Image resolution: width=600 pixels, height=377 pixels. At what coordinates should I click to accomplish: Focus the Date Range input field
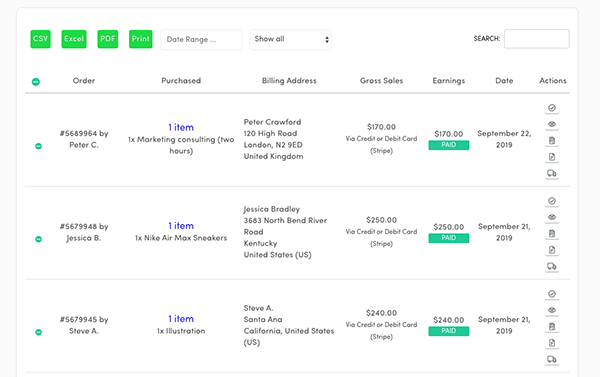click(201, 39)
